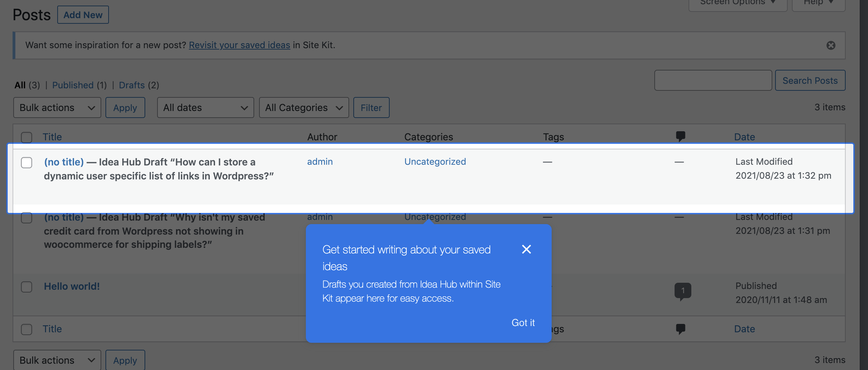
Task: Click the Search Posts button
Action: click(x=810, y=80)
